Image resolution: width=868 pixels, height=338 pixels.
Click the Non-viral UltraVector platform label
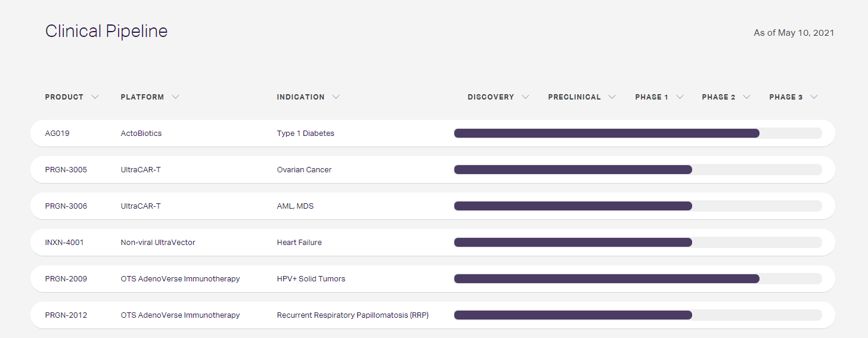tap(158, 243)
